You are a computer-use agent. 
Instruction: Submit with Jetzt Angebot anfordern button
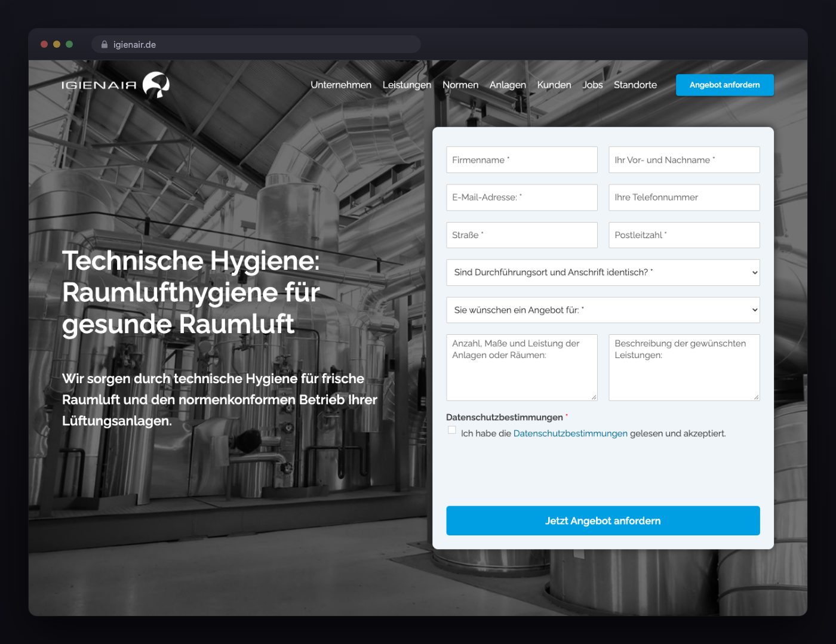tap(603, 520)
